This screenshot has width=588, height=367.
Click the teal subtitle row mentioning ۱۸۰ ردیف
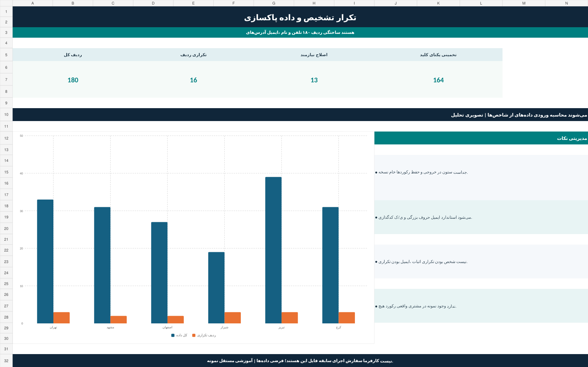300,32
